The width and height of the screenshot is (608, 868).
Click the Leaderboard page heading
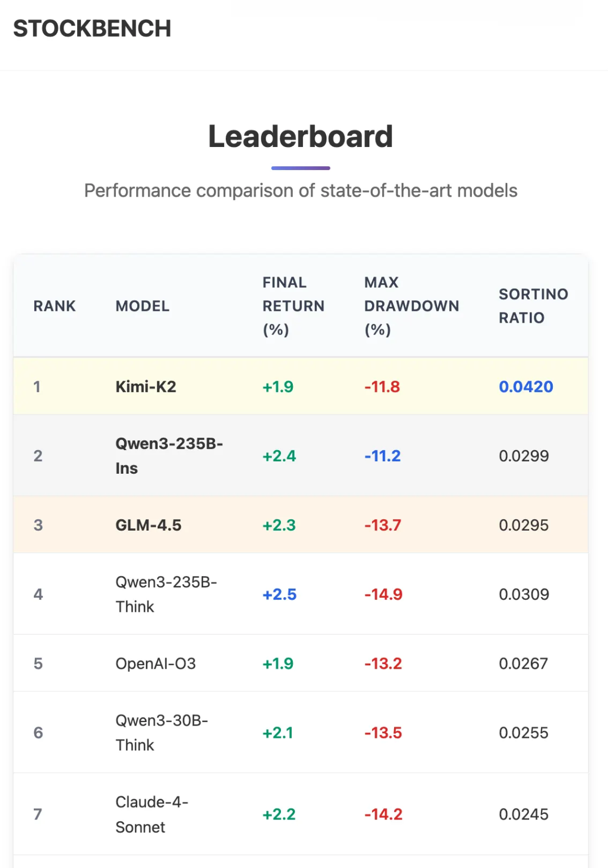click(x=301, y=137)
